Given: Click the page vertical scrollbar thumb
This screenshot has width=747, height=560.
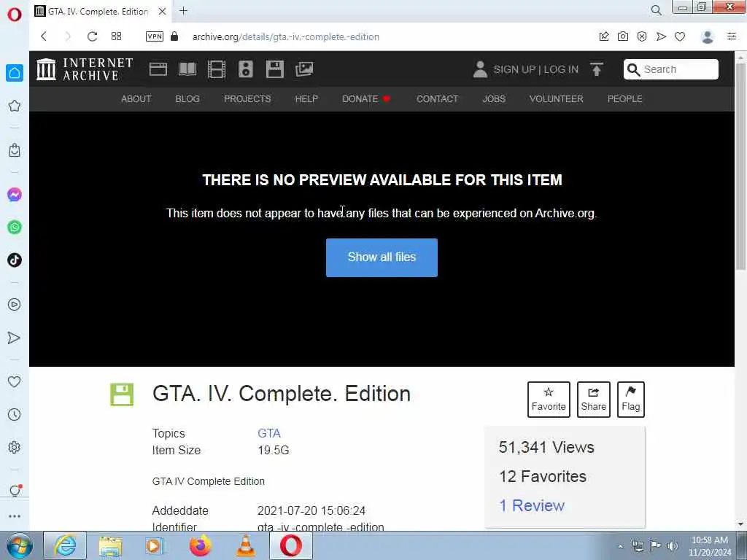Looking at the screenshot, I should 740,166.
